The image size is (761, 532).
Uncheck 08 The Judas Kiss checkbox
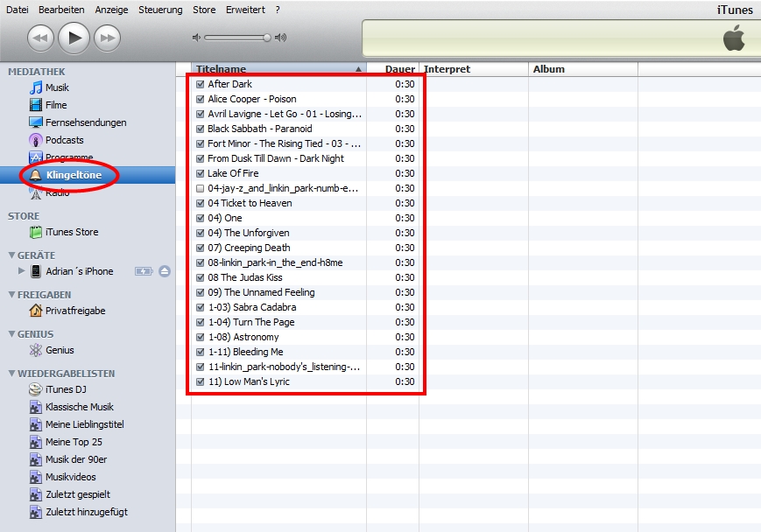click(x=200, y=278)
